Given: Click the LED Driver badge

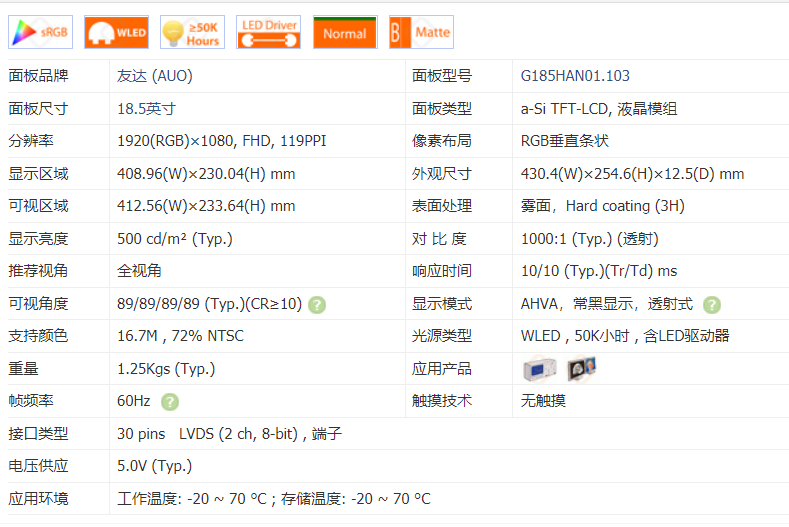Looking at the screenshot, I should [x=268, y=32].
